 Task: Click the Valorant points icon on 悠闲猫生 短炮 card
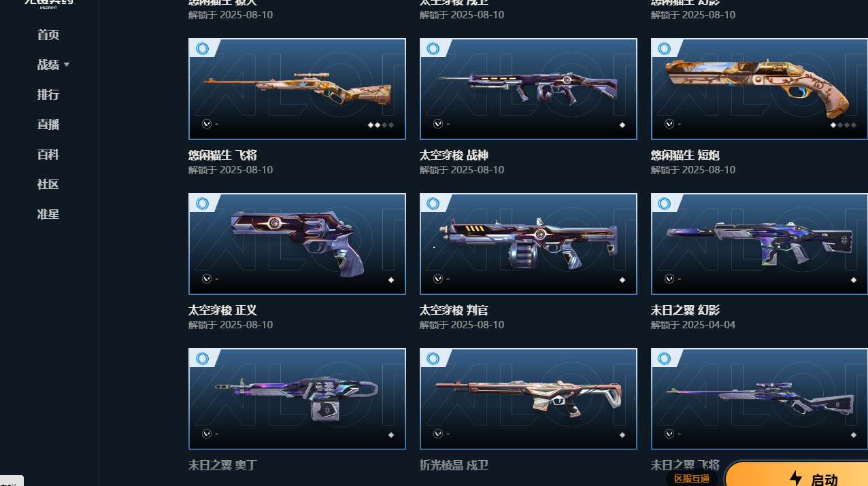tap(669, 124)
